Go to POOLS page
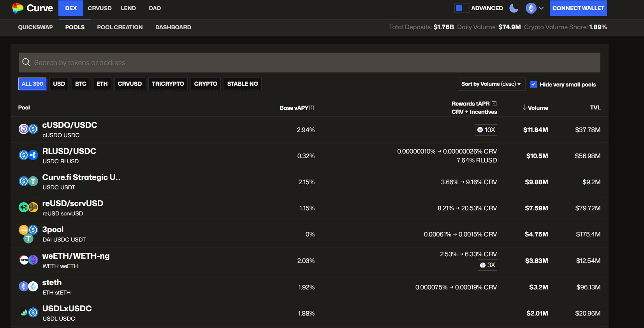 75,27
